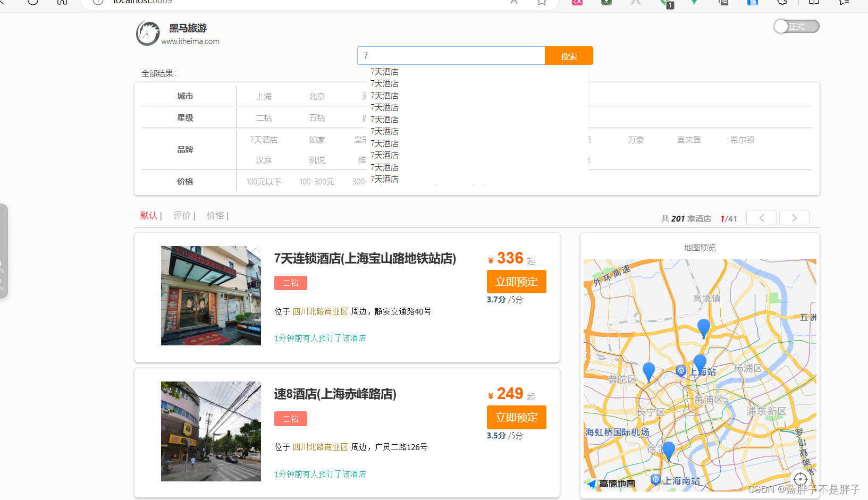The image size is (868, 500).
Task: Click the www.itheima.com site text
Action: click(x=190, y=41)
